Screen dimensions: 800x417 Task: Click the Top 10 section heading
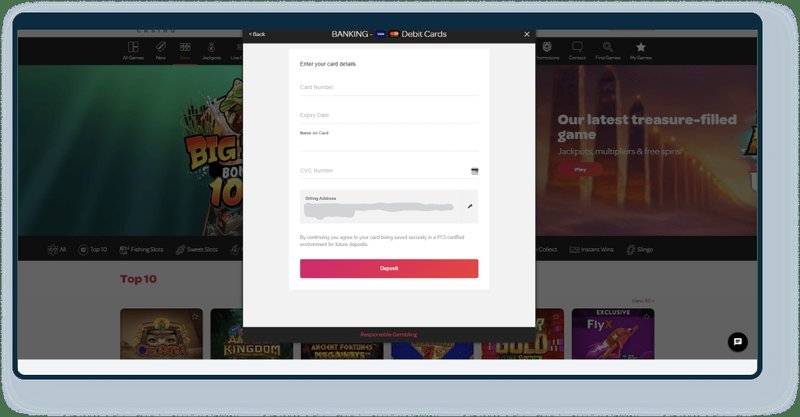point(138,279)
